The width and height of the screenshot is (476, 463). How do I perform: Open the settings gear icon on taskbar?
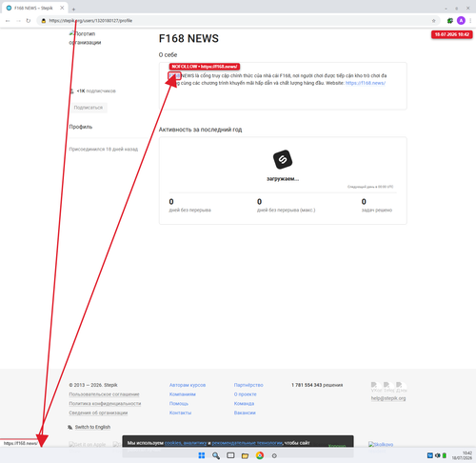click(x=274, y=455)
